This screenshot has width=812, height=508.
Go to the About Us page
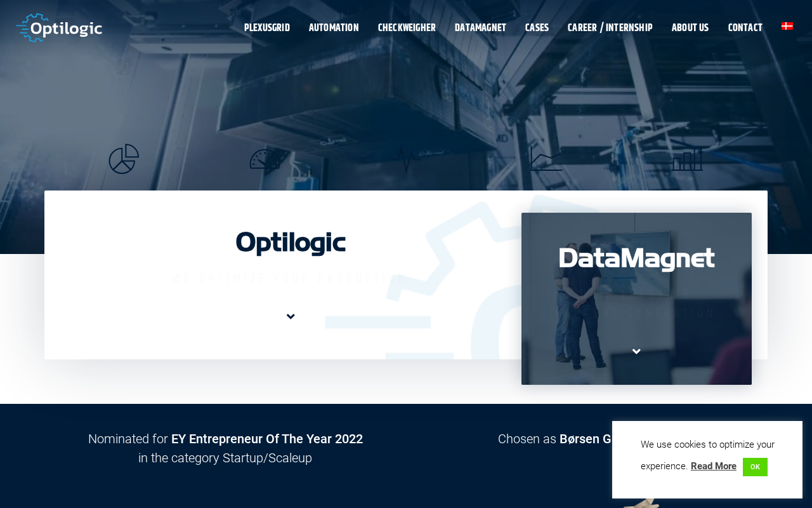[x=690, y=27]
